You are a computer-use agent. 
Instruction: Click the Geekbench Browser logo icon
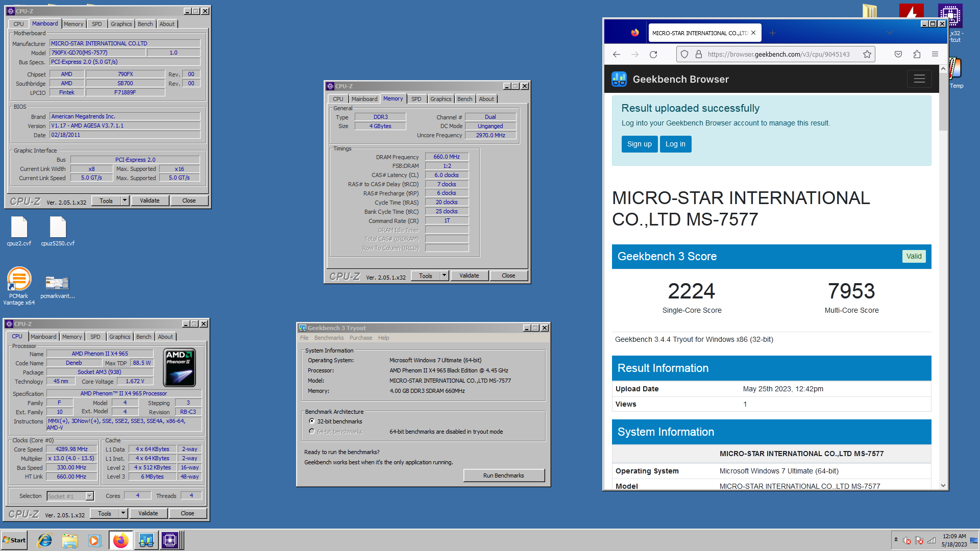[619, 79]
